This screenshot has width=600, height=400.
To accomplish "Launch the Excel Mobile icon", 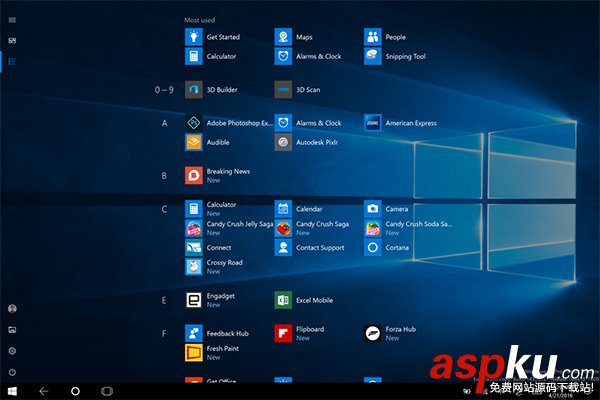I will (x=283, y=300).
